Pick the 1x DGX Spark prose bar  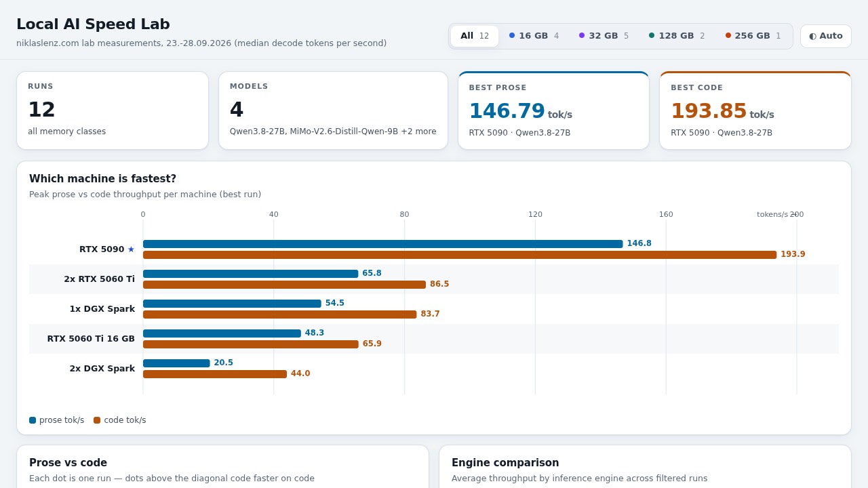(x=232, y=304)
